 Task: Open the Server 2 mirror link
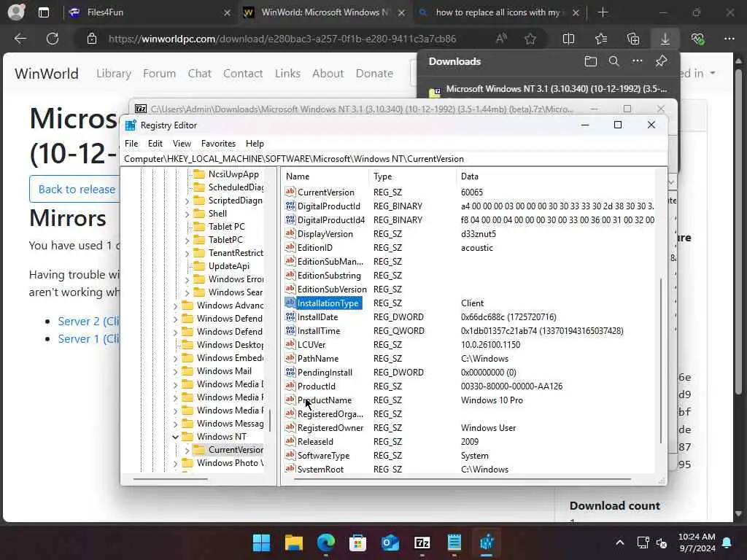[x=88, y=322]
